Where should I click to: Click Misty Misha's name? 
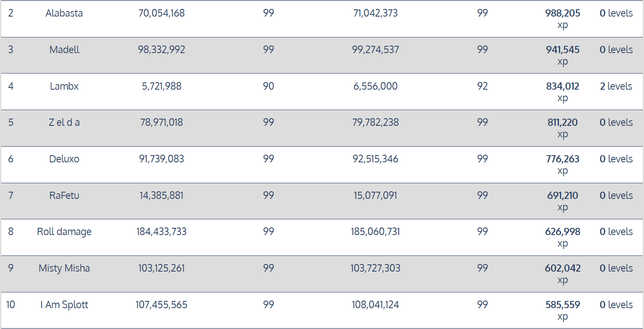click(64, 268)
